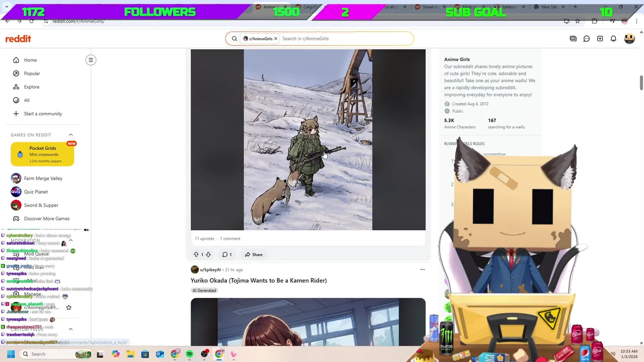Click the AI Generated flair tag
The width and height of the screenshot is (644, 362).
[x=204, y=291]
